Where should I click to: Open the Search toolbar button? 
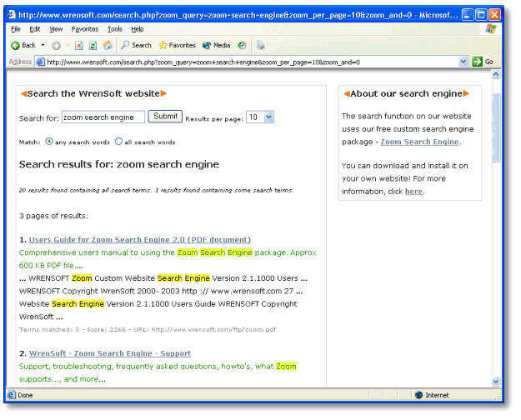[136, 45]
